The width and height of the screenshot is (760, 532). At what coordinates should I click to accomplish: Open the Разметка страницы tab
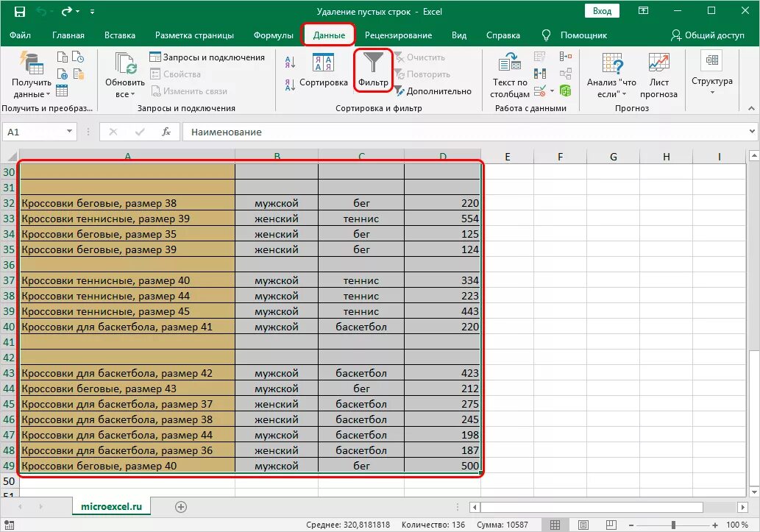tap(194, 35)
